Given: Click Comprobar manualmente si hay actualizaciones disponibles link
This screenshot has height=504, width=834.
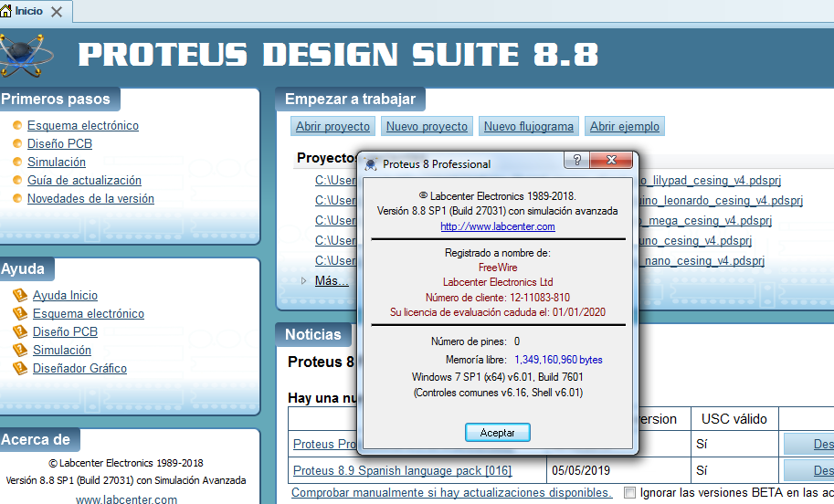Looking at the screenshot, I should coord(451,493).
